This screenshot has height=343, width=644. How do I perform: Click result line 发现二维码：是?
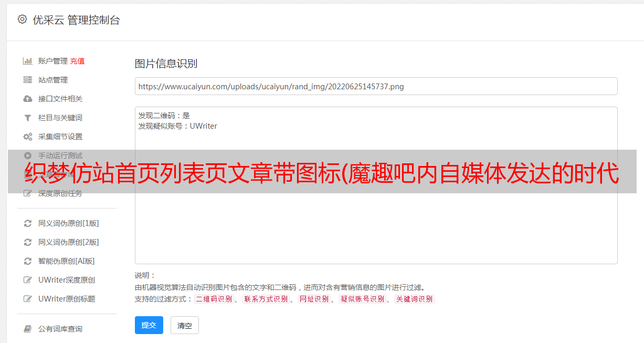[164, 116]
